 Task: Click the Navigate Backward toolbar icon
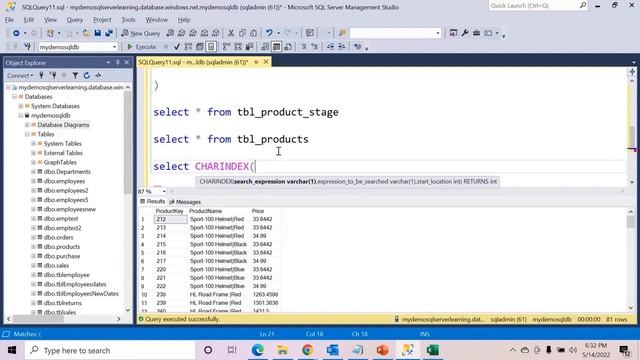[16, 33]
